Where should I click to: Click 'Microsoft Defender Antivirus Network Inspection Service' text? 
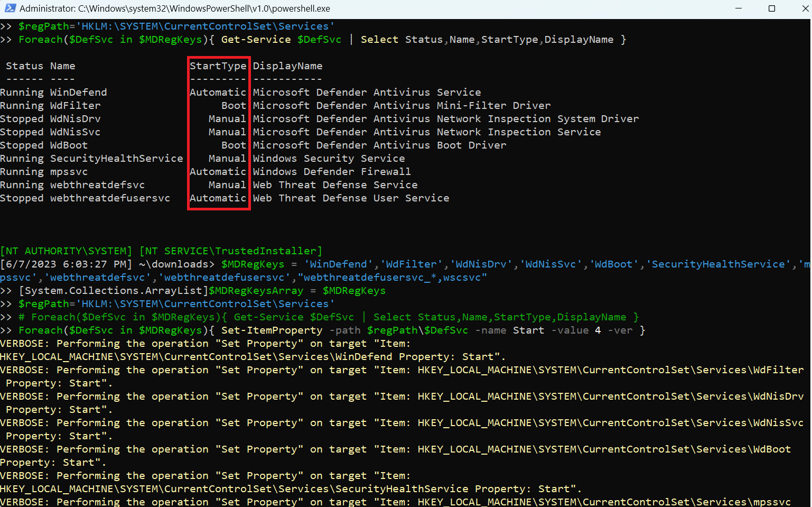427,132
